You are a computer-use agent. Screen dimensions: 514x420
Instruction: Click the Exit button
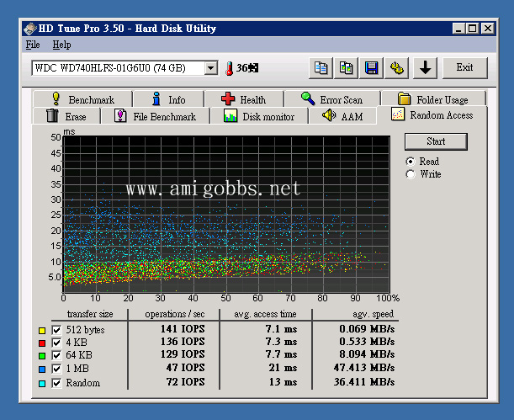click(464, 67)
